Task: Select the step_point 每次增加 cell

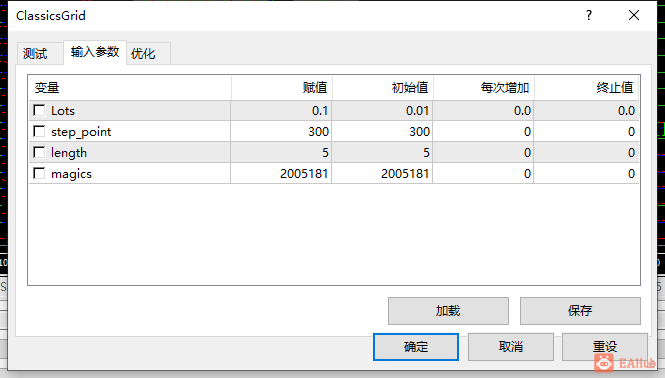Action: [x=483, y=132]
